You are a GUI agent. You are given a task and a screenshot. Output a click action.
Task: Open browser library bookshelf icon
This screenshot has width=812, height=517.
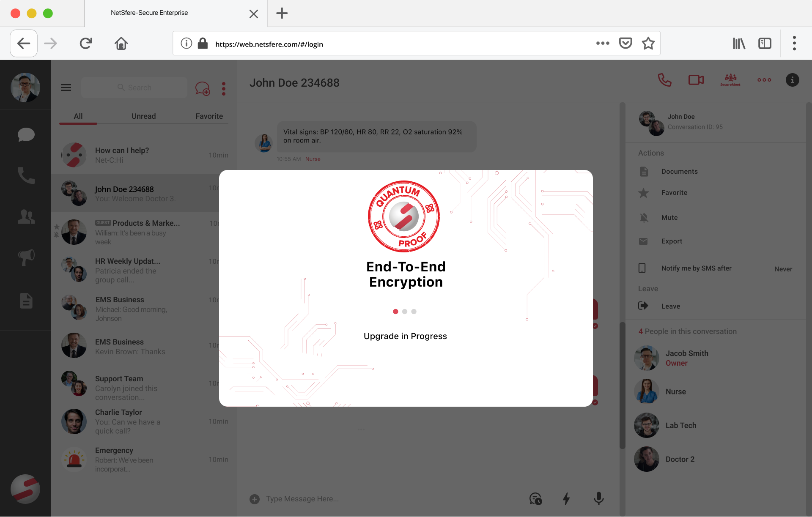pos(739,44)
